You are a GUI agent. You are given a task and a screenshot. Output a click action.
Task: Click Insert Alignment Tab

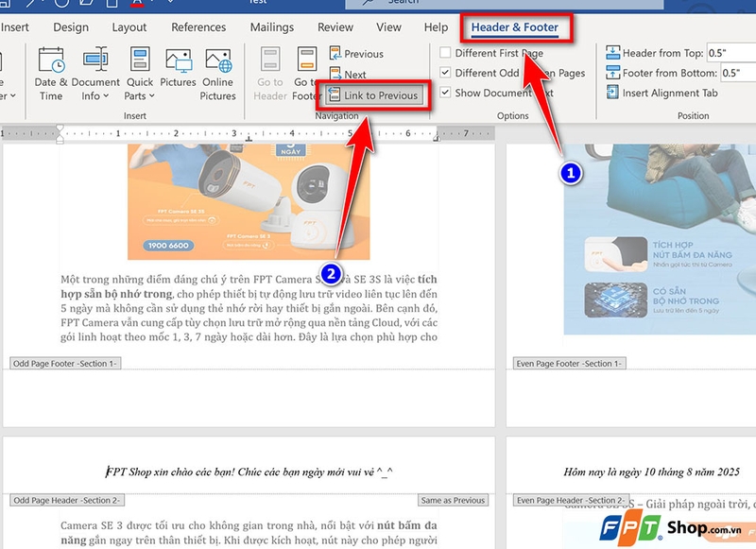pos(669,93)
